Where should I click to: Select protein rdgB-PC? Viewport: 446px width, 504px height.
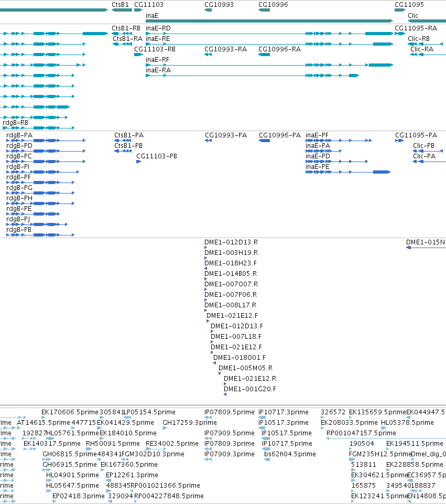19,156
